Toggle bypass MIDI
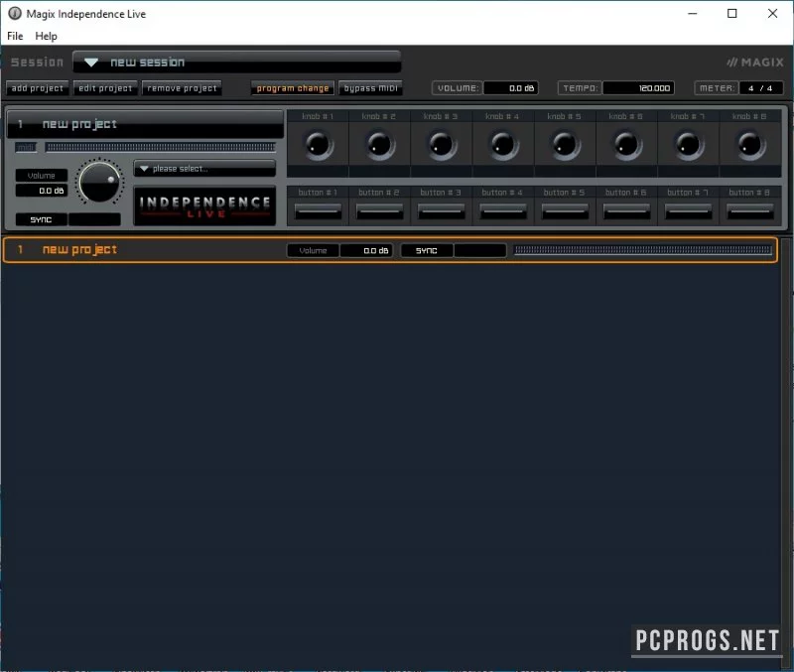This screenshot has width=794, height=672. pos(370,88)
